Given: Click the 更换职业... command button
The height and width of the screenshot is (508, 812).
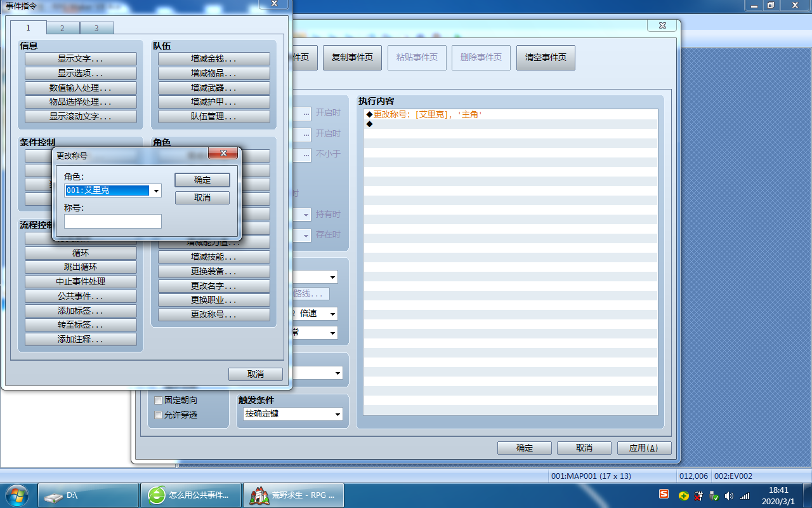Looking at the screenshot, I should pyautogui.click(x=214, y=300).
